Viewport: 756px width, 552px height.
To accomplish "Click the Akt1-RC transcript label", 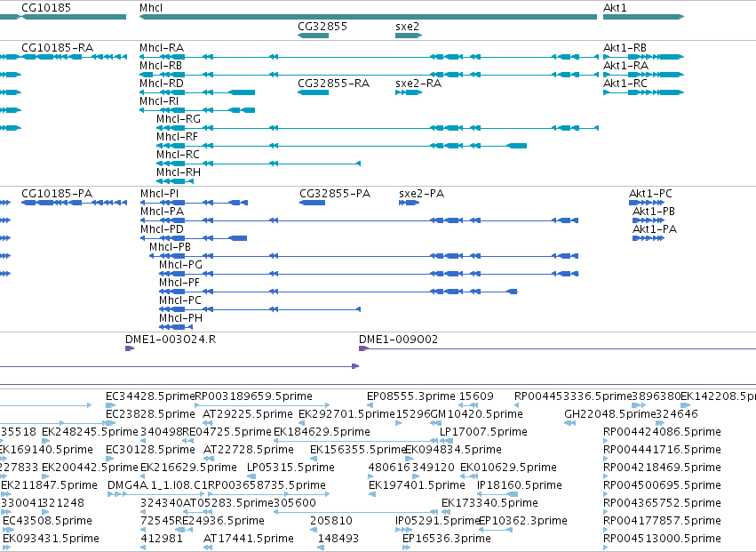I will tap(625, 83).
